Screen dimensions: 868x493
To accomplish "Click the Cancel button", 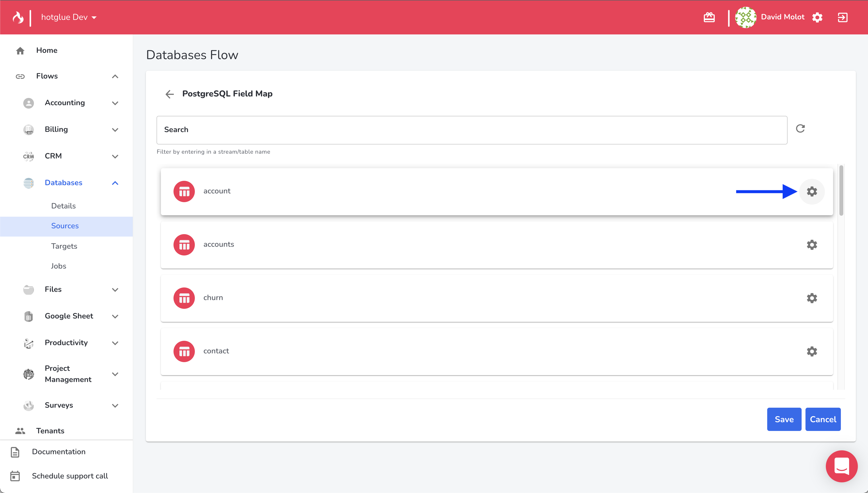I will [823, 419].
